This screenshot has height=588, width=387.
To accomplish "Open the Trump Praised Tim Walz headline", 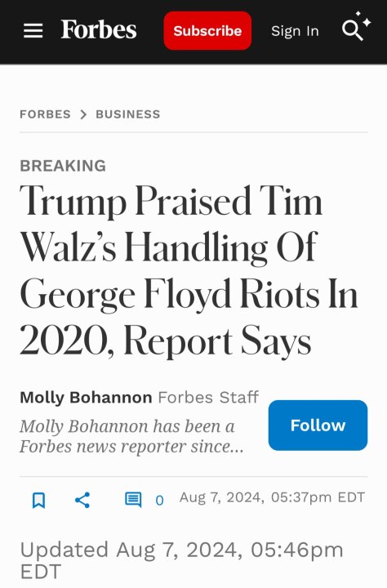I will (189, 270).
